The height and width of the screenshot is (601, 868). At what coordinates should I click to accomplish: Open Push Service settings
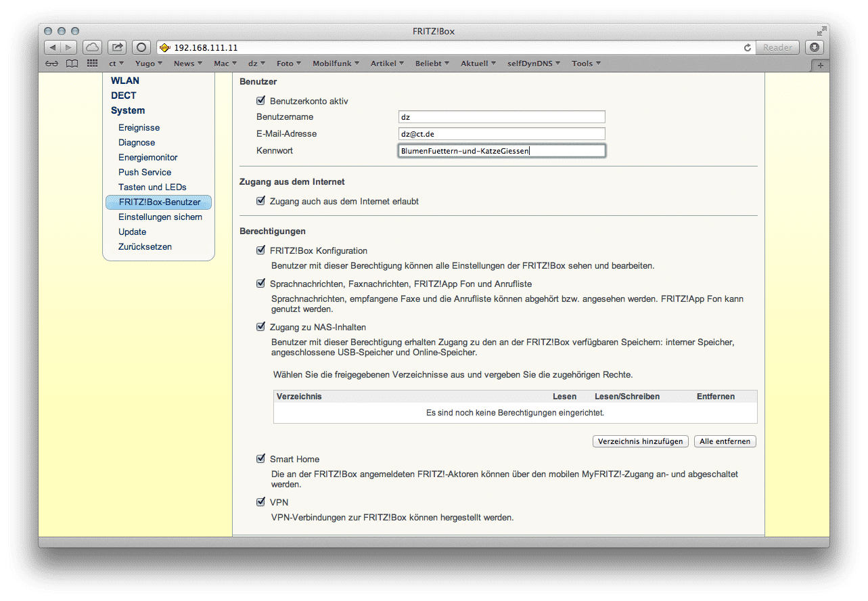pos(145,172)
